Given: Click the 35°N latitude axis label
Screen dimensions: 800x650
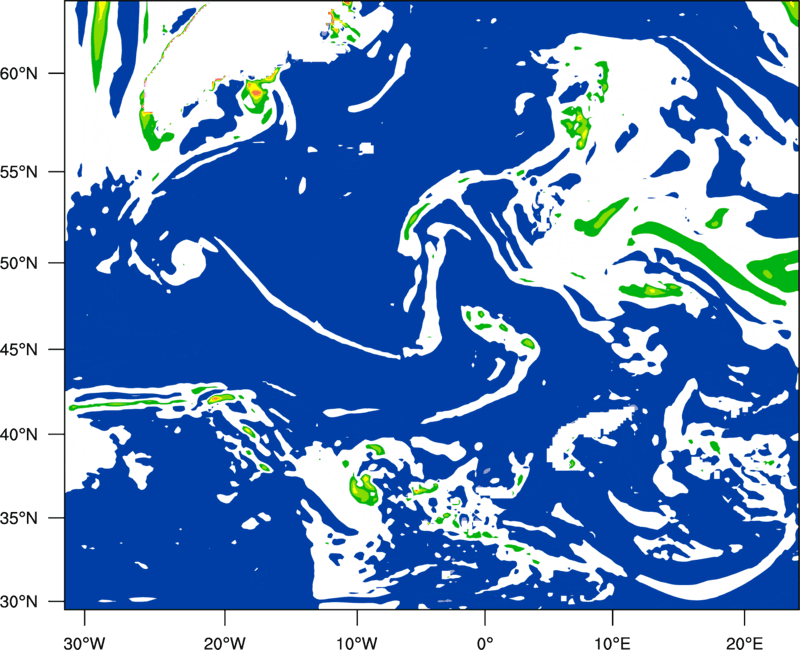Looking at the screenshot, I should tap(19, 518).
